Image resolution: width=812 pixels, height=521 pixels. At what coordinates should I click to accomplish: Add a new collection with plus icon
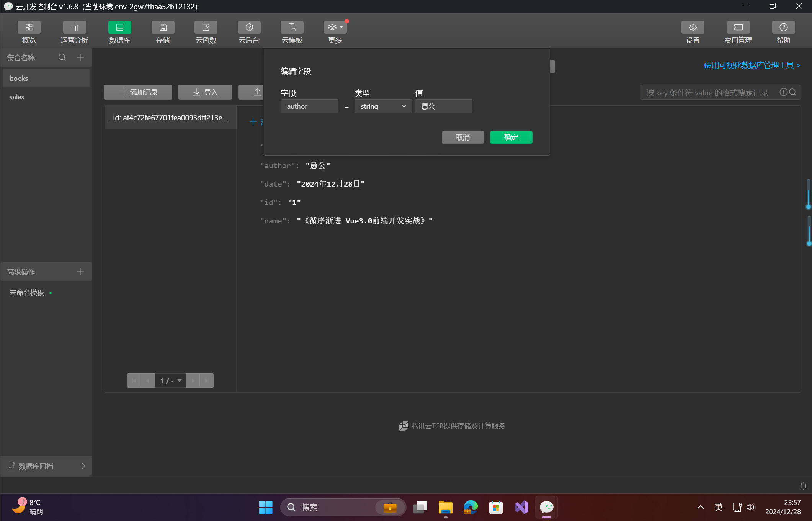coord(80,57)
